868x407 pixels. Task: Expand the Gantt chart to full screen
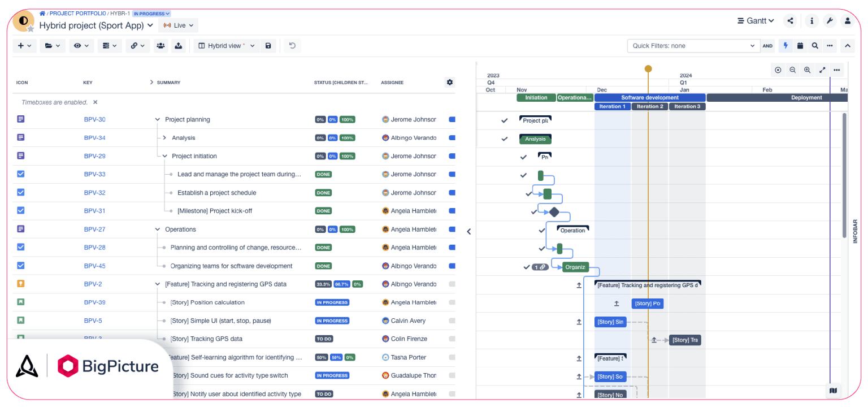point(822,70)
